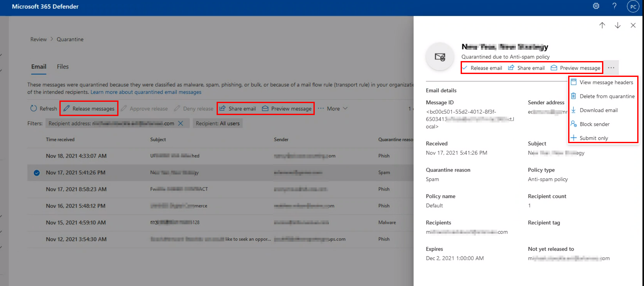This screenshot has height=286, width=644.
Task: Select the Nov 18, 2021 4:33:07 AM row
Action: click(220, 156)
